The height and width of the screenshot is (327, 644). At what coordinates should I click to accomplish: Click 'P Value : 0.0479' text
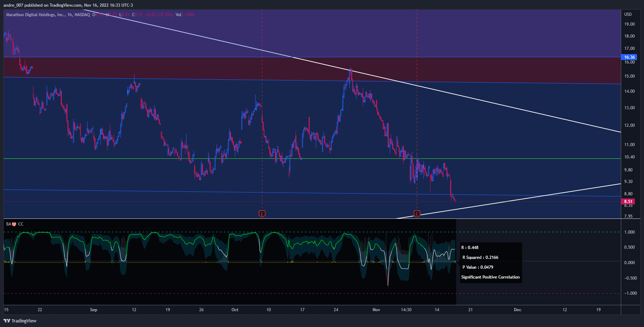click(x=478, y=267)
